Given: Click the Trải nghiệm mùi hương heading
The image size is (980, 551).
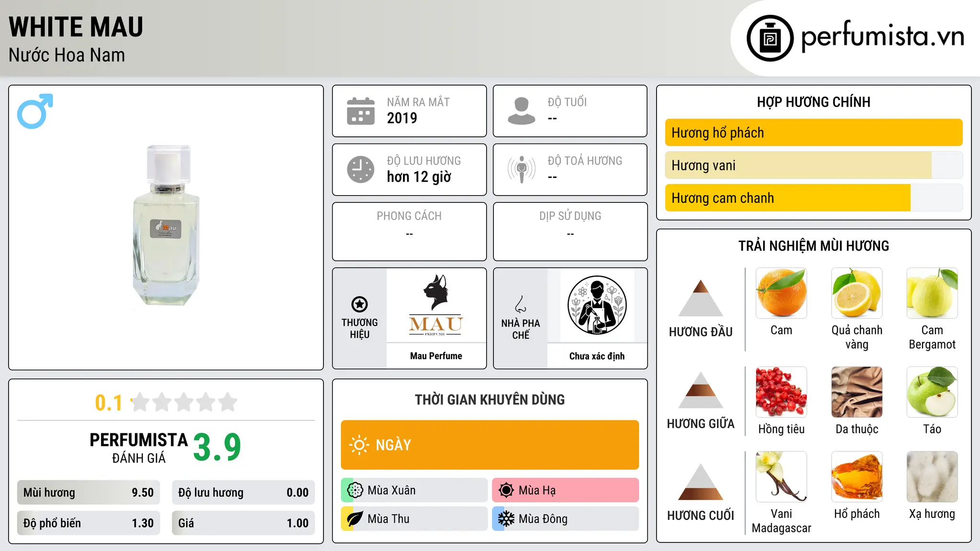Looking at the screenshot, I should [813, 246].
